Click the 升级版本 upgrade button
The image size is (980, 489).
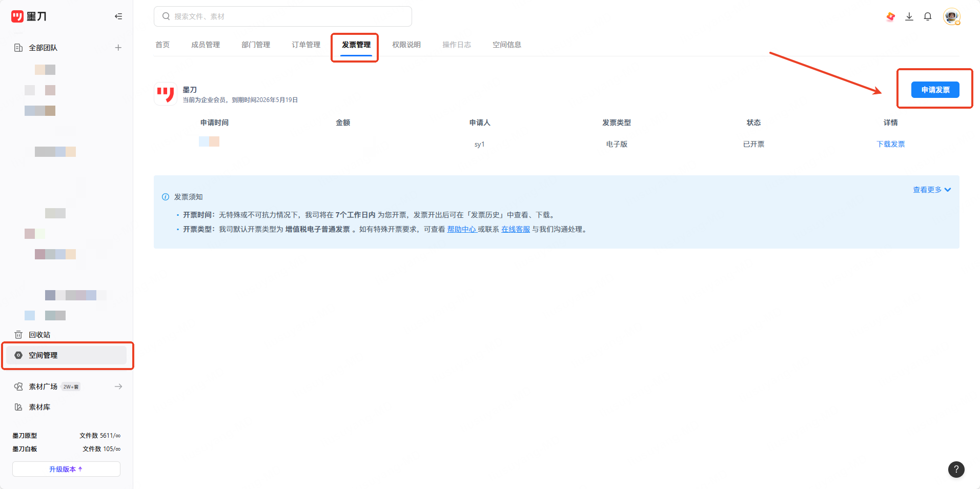66,469
